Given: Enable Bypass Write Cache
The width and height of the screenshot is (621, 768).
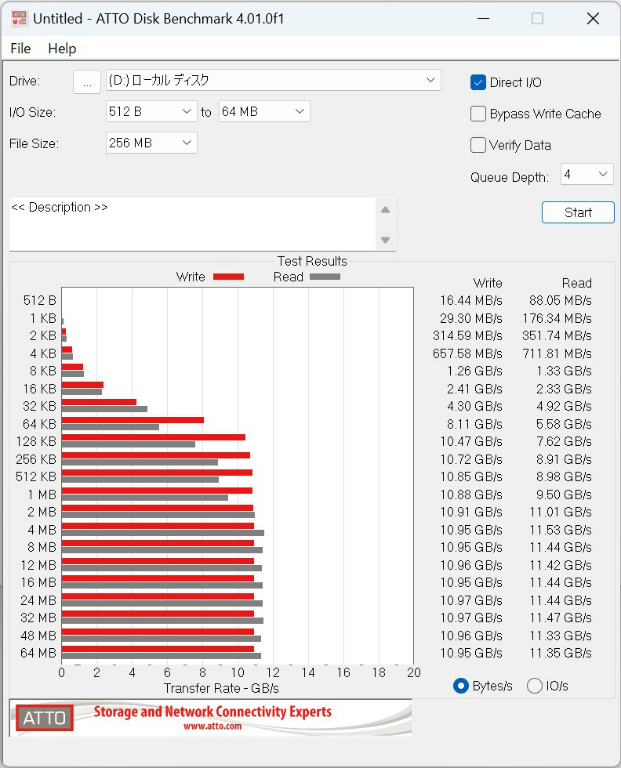Looking at the screenshot, I should 478,114.
